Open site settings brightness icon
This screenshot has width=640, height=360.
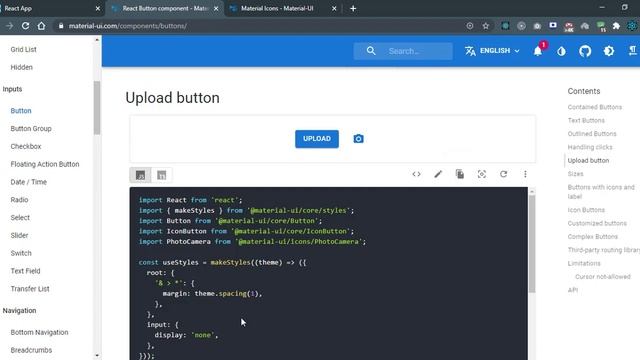(609, 51)
